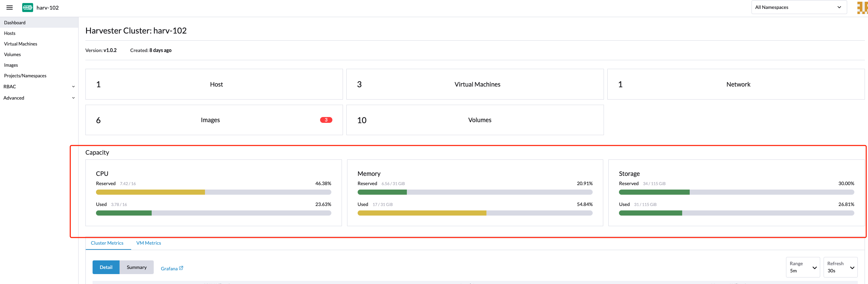Open Virtual Machines in the sidebar
868x284 pixels.
(x=39, y=44)
